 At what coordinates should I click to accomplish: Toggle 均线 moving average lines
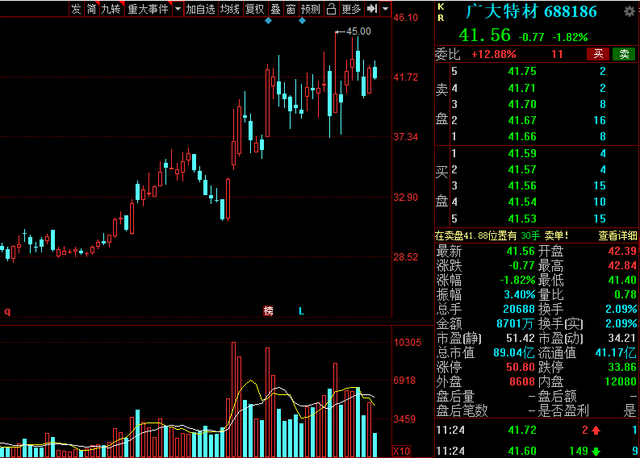tap(230, 9)
